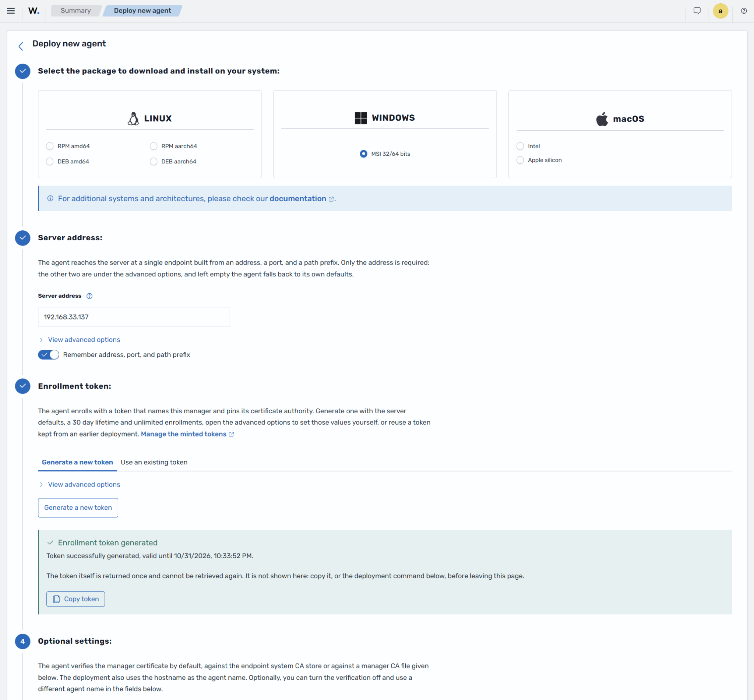Screen dimensions: 754x700
Task: Open the hamburger navigation menu
Action: [11, 11]
